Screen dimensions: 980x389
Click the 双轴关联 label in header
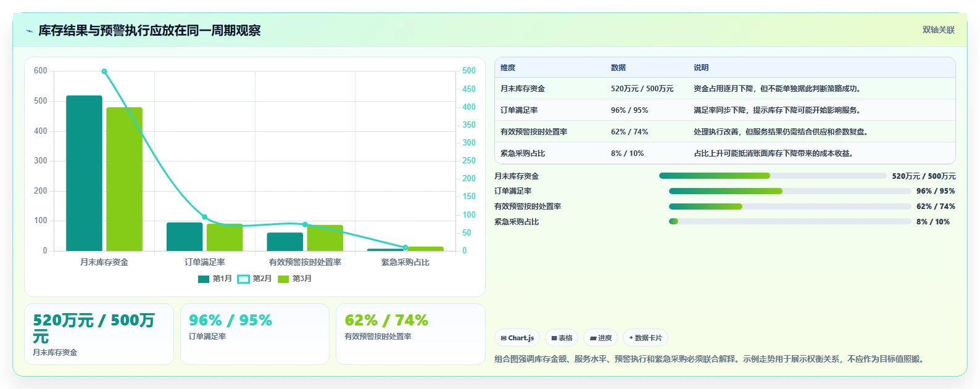[938, 30]
